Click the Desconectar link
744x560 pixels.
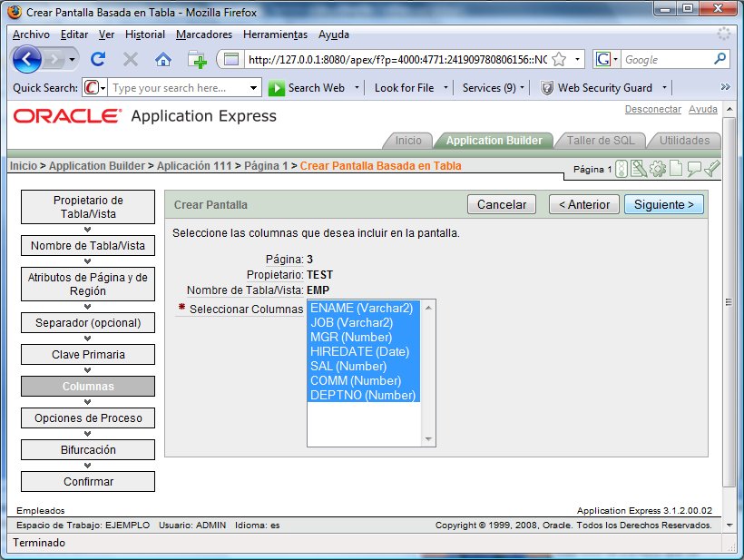(653, 109)
